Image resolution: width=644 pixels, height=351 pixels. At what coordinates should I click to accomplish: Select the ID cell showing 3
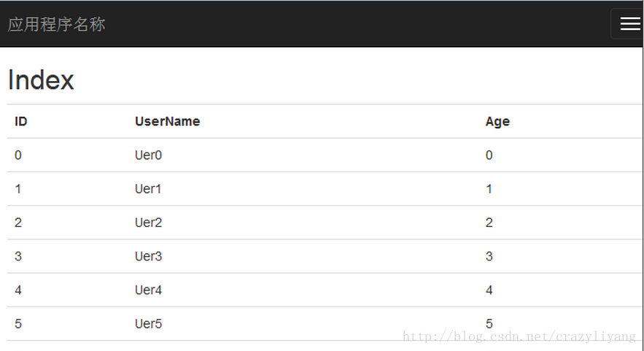(18, 256)
